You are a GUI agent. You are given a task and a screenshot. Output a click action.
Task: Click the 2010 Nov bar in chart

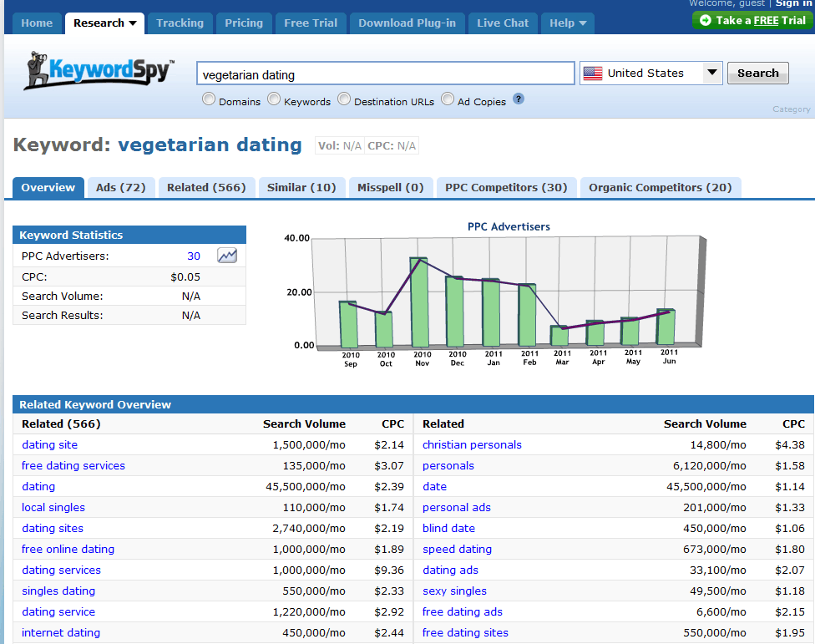(419, 302)
